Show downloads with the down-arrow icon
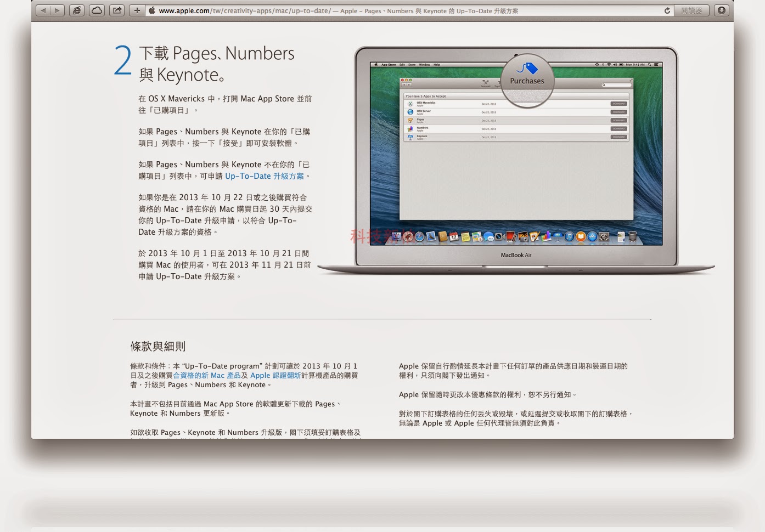The height and width of the screenshot is (532, 765). pos(721,10)
